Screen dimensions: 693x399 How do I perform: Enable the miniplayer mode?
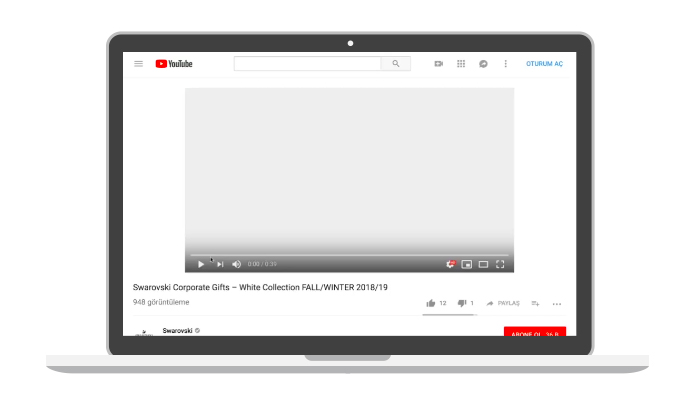point(466,264)
